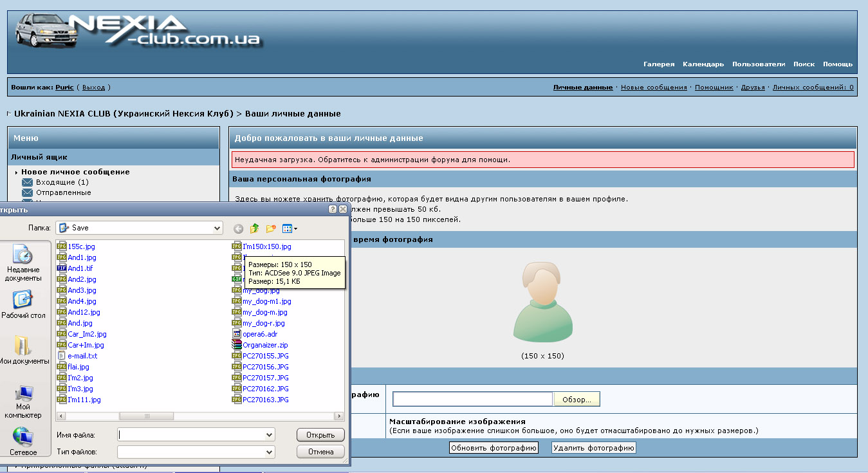Click the Back arrow icon in dialog
The width and height of the screenshot is (868, 473).
point(238,228)
